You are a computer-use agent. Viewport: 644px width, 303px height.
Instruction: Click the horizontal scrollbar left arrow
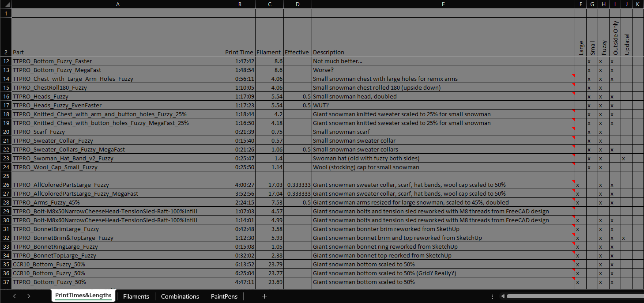tap(503, 296)
